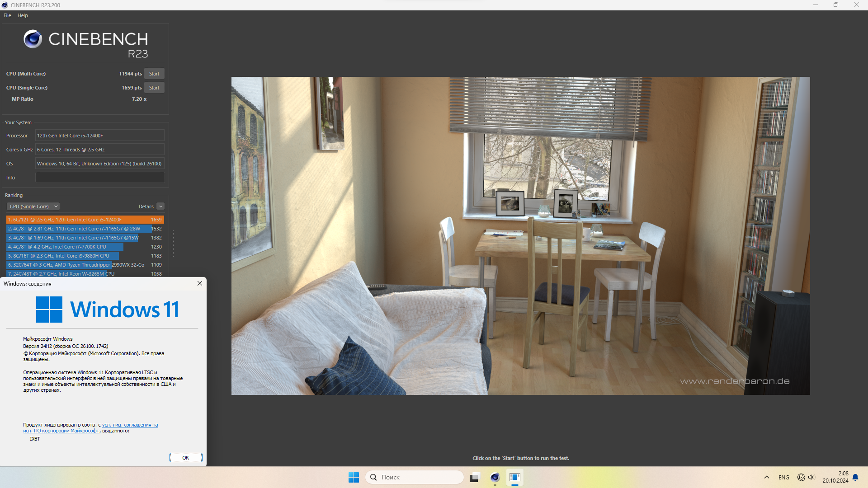The image size is (868, 488).
Task: Open Task View from taskbar
Action: pyautogui.click(x=474, y=477)
